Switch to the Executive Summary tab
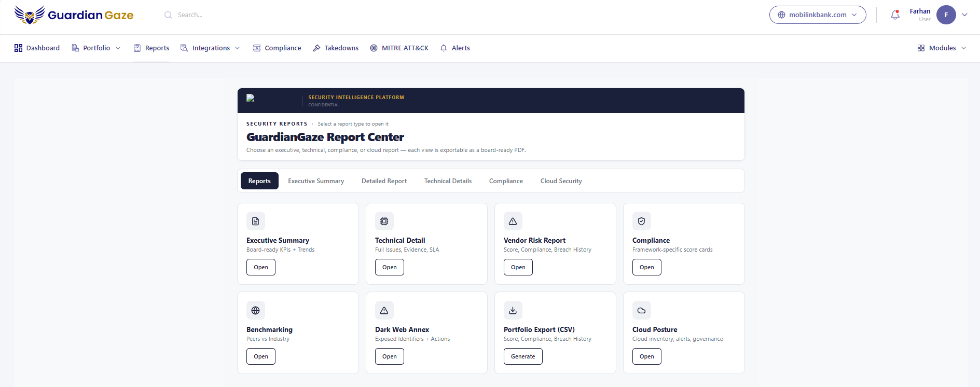 click(x=316, y=181)
